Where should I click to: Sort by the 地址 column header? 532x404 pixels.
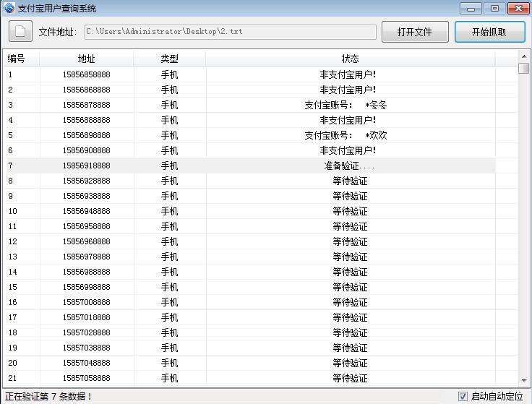click(86, 59)
